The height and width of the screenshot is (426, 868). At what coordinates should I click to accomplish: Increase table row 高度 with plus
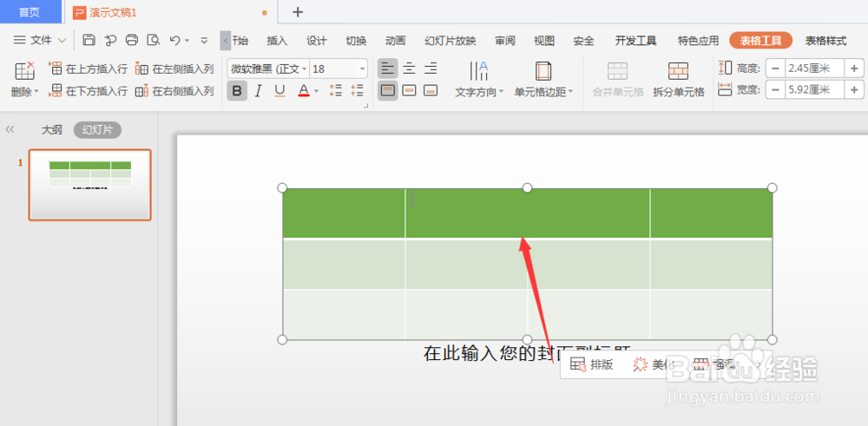(854, 69)
